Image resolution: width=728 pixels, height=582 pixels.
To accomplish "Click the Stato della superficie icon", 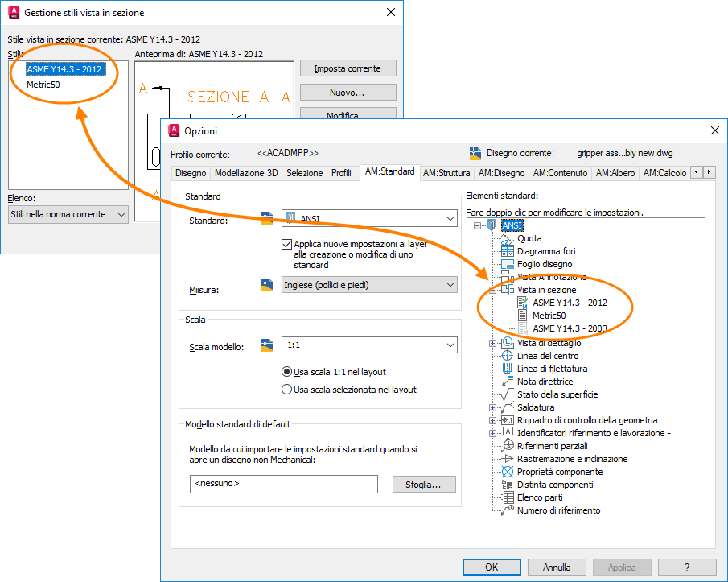I will click(x=507, y=394).
